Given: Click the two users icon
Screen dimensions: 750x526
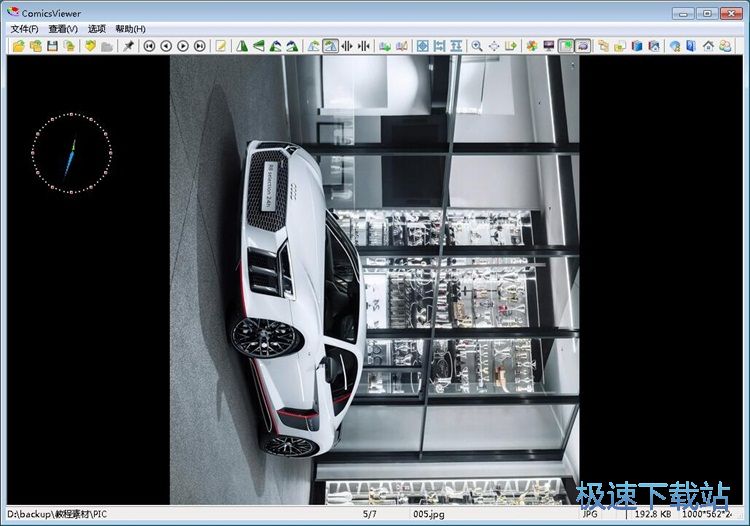Looking at the screenshot, I should coord(725,46).
